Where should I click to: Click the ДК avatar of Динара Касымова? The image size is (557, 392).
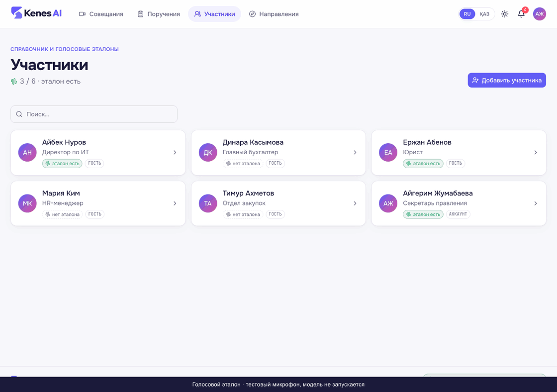208,152
